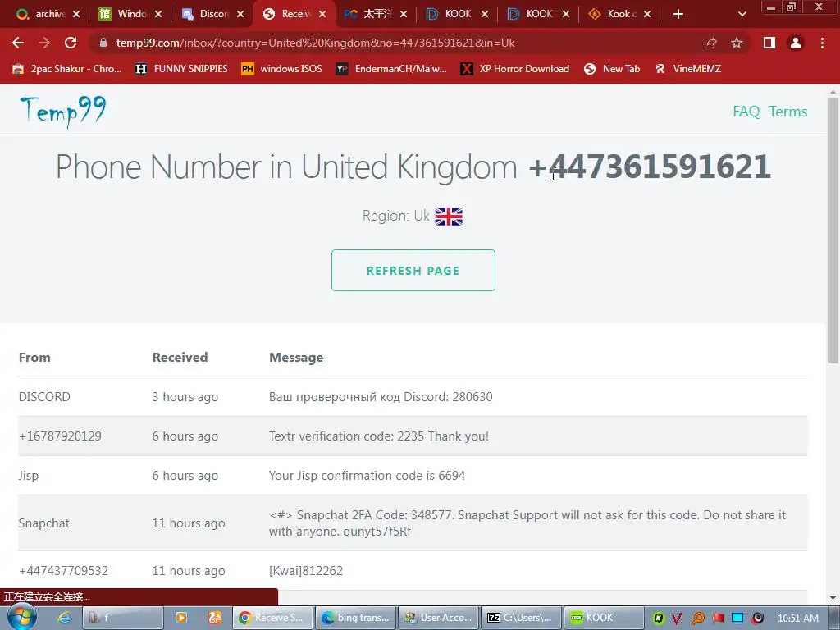Click the round speaker tray icon
The image size is (840, 630).
[x=757, y=619]
